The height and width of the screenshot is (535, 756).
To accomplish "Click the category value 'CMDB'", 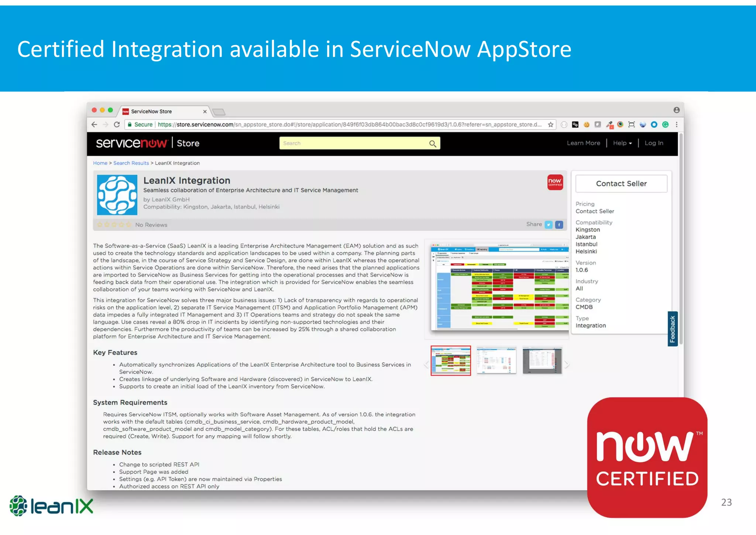I will [x=584, y=307].
